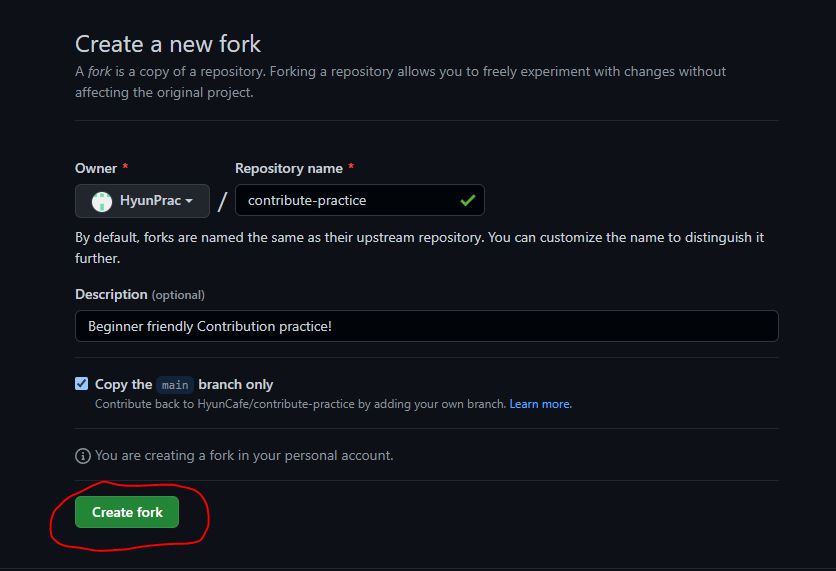This screenshot has width=836, height=571.
Task: Click the green checkmark in repository name field
Action: 467,200
